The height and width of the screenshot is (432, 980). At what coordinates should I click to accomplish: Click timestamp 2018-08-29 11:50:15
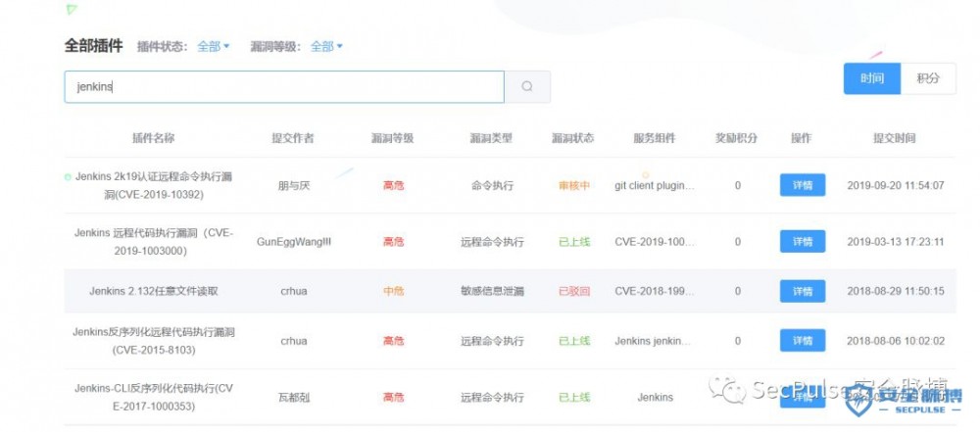coord(896,291)
